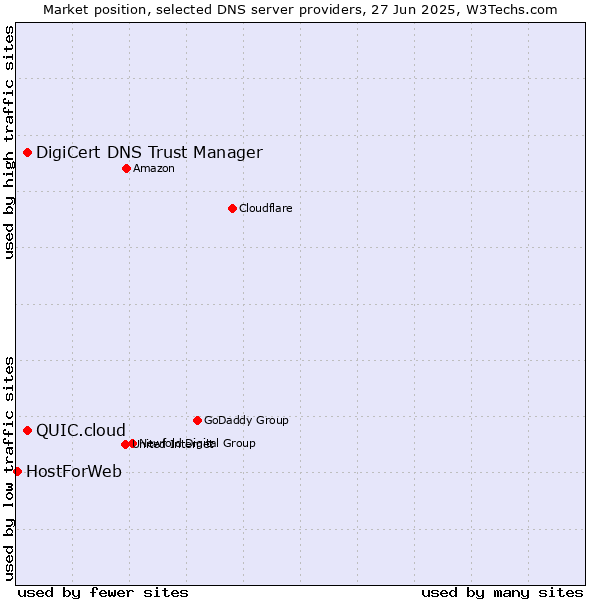The width and height of the screenshot is (600, 600).
Task: Click the HostForWeb red data point
Action: pos(18,471)
